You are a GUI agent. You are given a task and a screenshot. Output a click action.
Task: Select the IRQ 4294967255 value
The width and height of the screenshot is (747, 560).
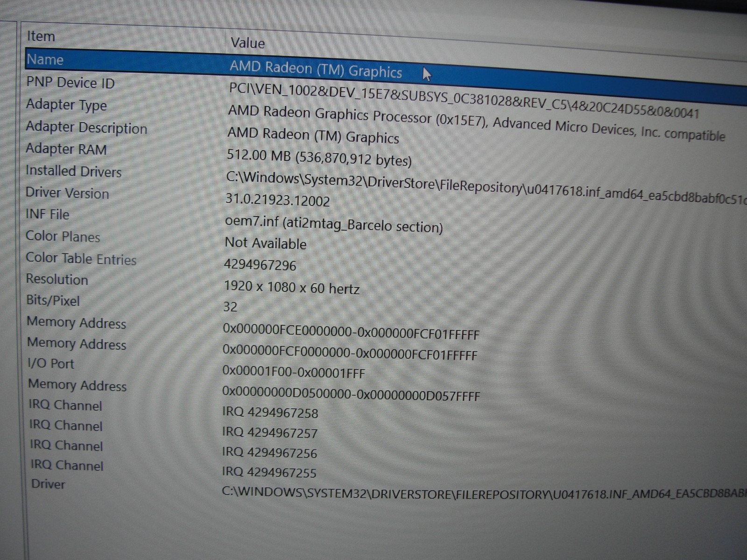point(269,472)
